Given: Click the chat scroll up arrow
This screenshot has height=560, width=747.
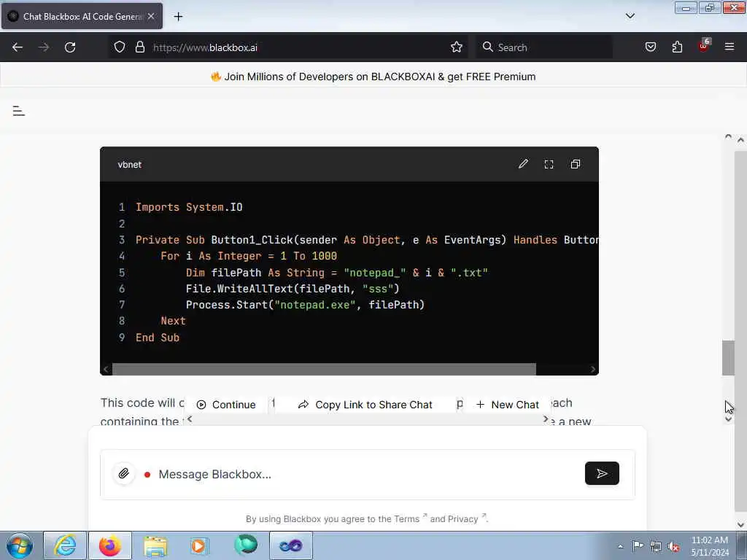Looking at the screenshot, I should [728, 136].
